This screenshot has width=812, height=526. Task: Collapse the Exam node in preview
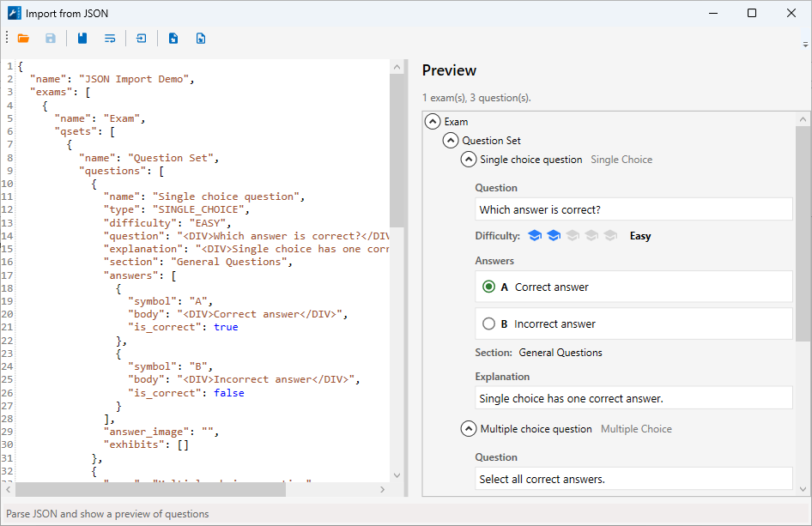[x=433, y=122]
